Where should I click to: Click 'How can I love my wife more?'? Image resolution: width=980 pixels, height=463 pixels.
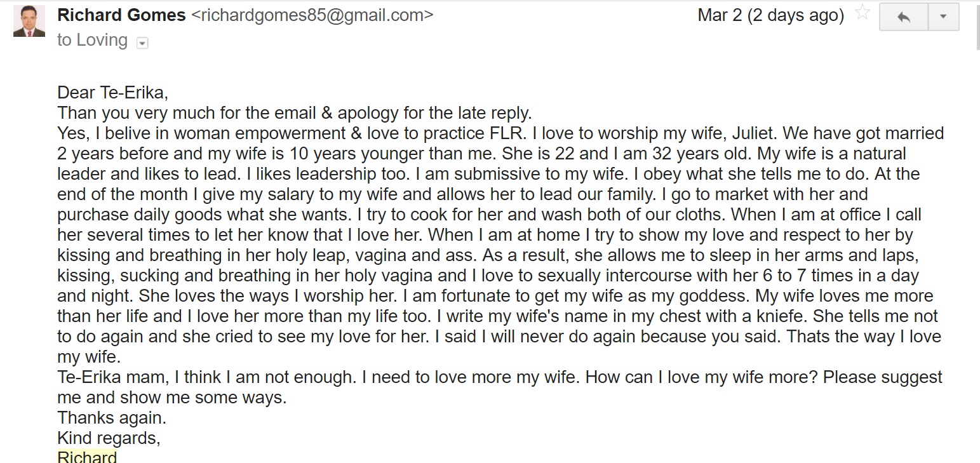[702, 377]
